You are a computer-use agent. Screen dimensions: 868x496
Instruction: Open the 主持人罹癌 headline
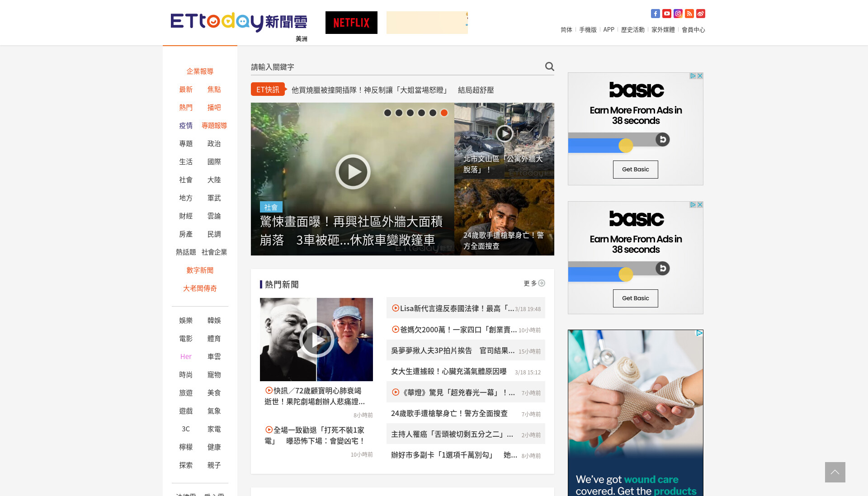452,434
